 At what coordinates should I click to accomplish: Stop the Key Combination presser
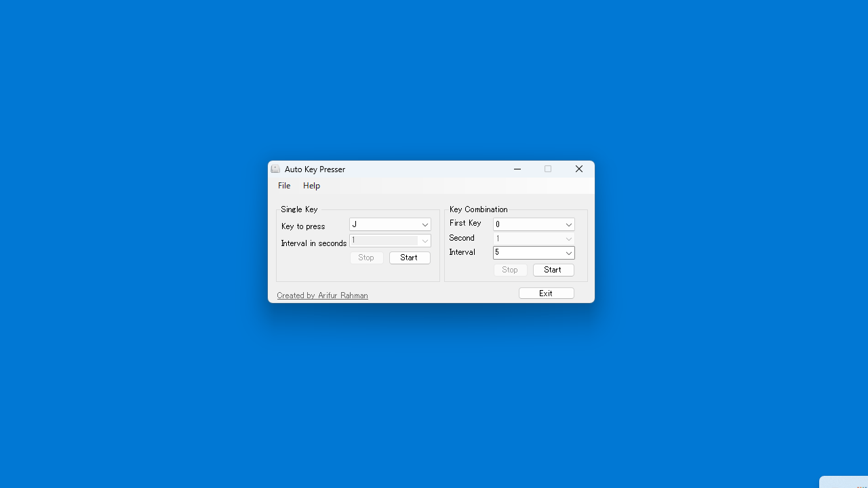point(510,270)
